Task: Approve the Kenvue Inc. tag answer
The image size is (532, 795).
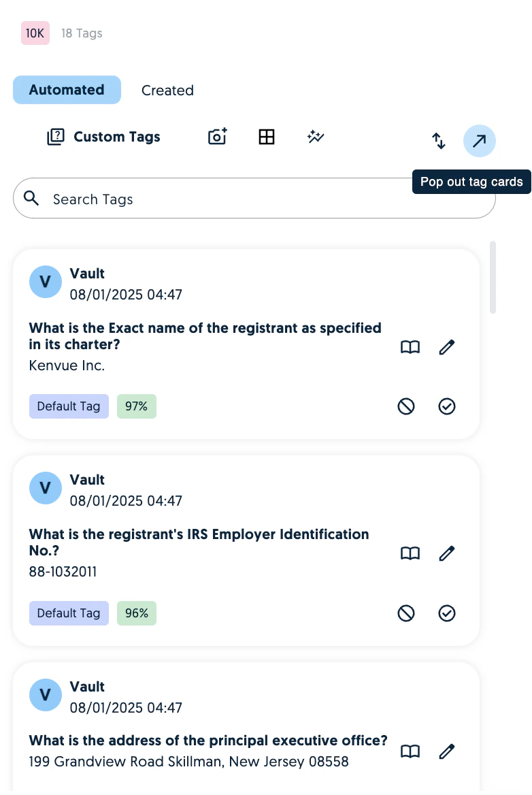Action: 446,406
